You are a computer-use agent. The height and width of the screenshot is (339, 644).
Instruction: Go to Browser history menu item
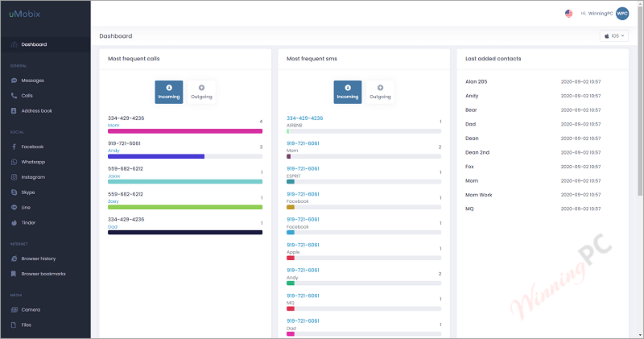click(39, 259)
